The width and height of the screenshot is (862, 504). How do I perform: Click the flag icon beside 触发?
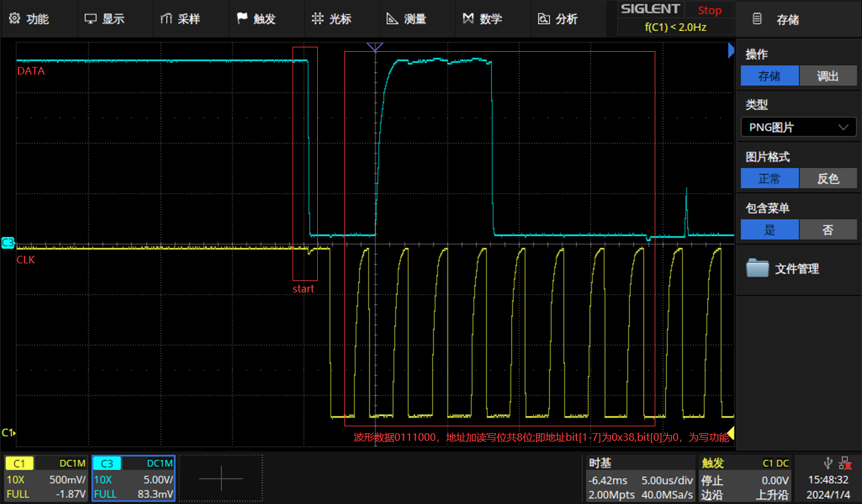coord(242,19)
